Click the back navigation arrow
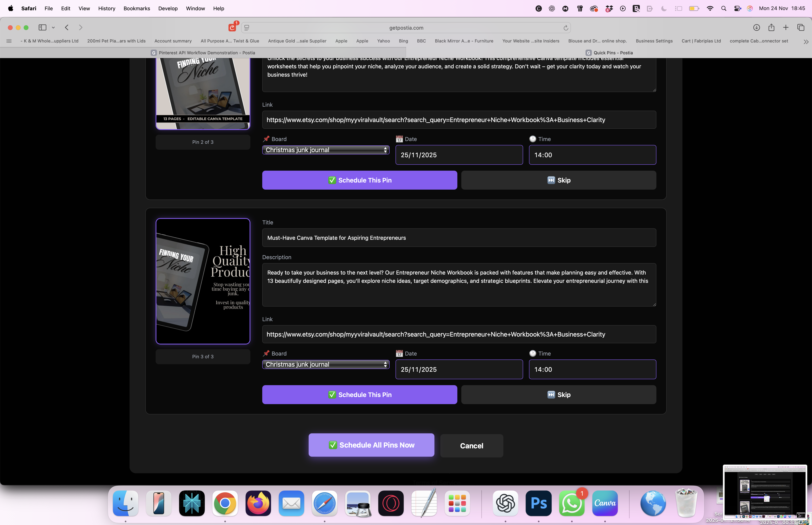812x525 pixels. tap(67, 27)
